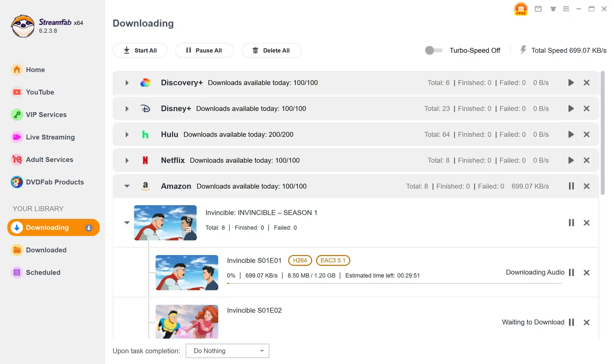Remove the Amazon download group

tap(586, 186)
